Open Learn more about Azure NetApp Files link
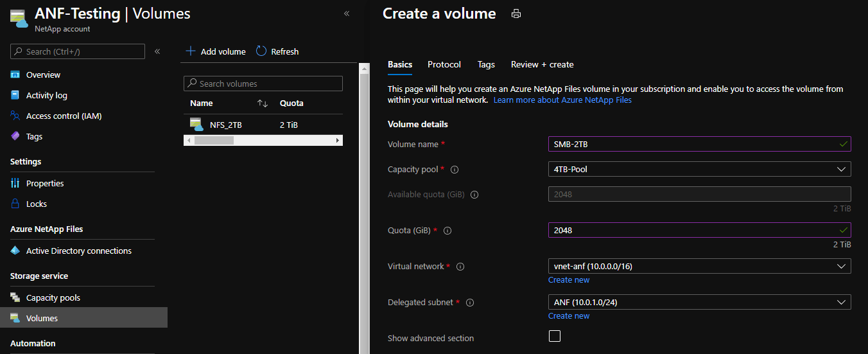The width and height of the screenshot is (868, 354). click(x=562, y=100)
